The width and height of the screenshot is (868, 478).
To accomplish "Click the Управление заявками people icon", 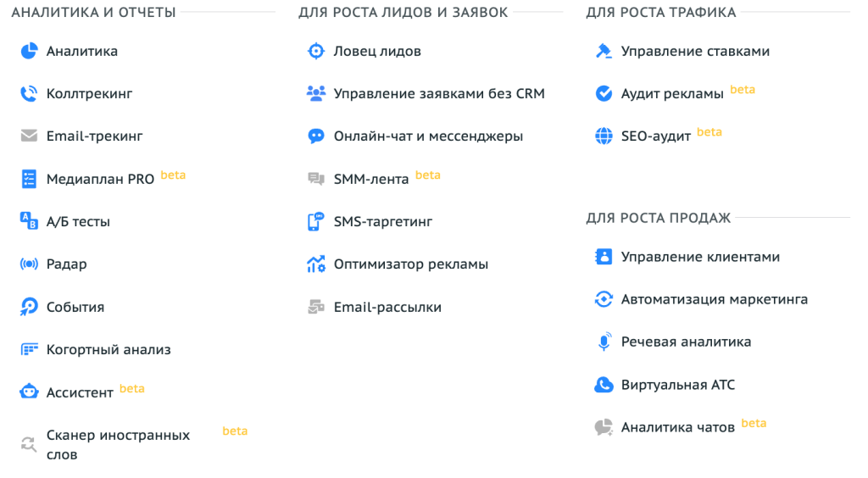I will coord(316,93).
